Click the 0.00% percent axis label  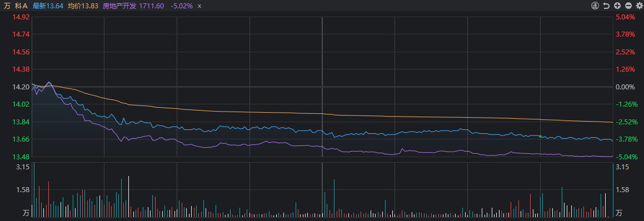point(626,87)
